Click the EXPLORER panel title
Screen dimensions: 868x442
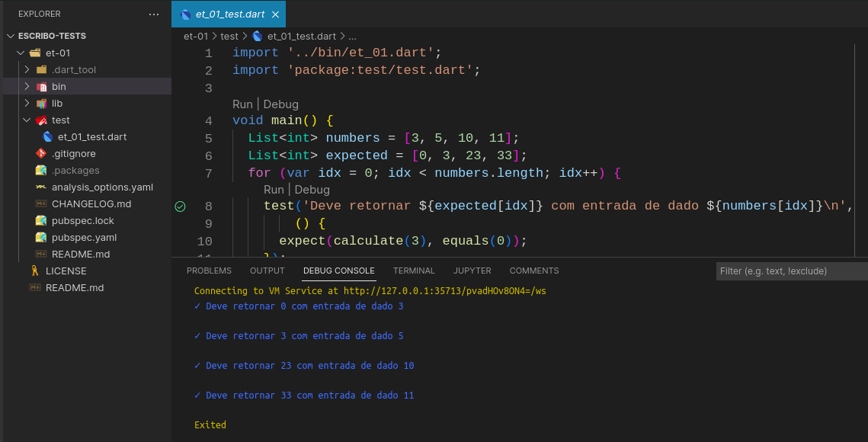(40, 14)
